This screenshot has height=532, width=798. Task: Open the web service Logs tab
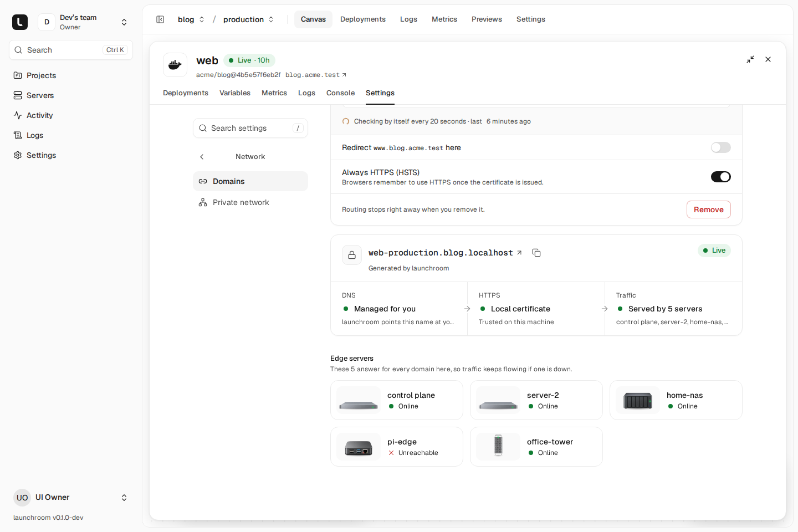[x=306, y=93]
